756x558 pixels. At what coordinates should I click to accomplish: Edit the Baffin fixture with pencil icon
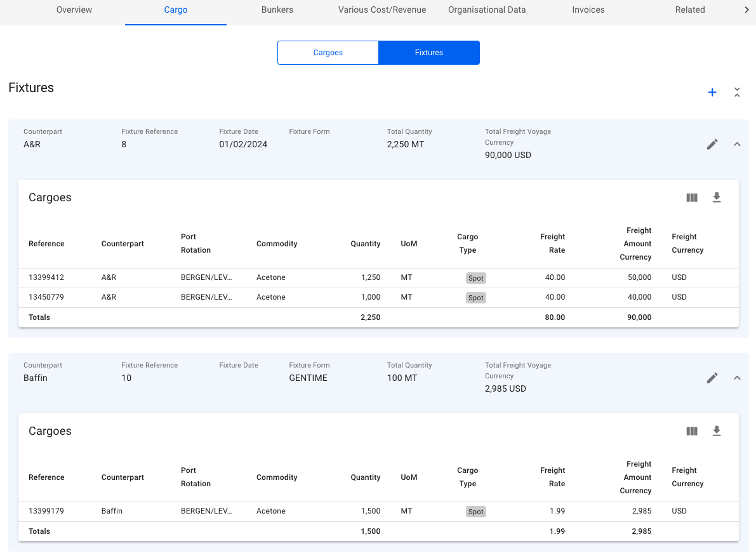(x=712, y=378)
